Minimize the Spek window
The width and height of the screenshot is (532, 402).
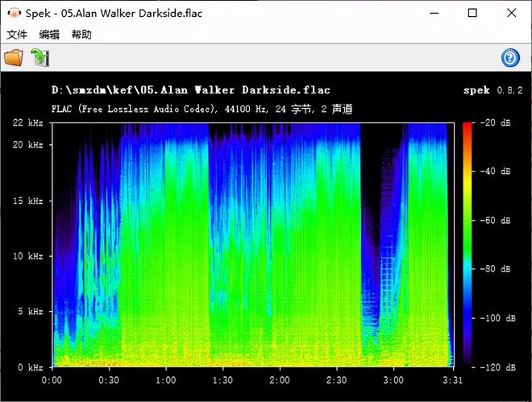pos(434,13)
